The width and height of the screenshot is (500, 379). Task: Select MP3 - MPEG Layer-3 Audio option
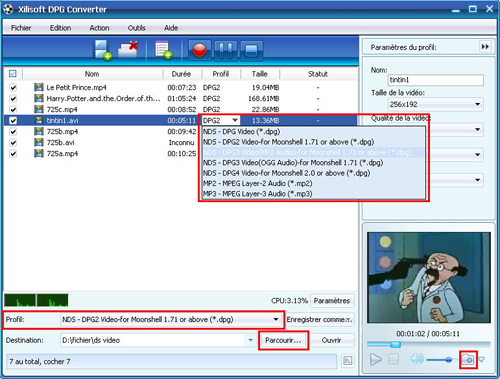pyautogui.click(x=314, y=194)
